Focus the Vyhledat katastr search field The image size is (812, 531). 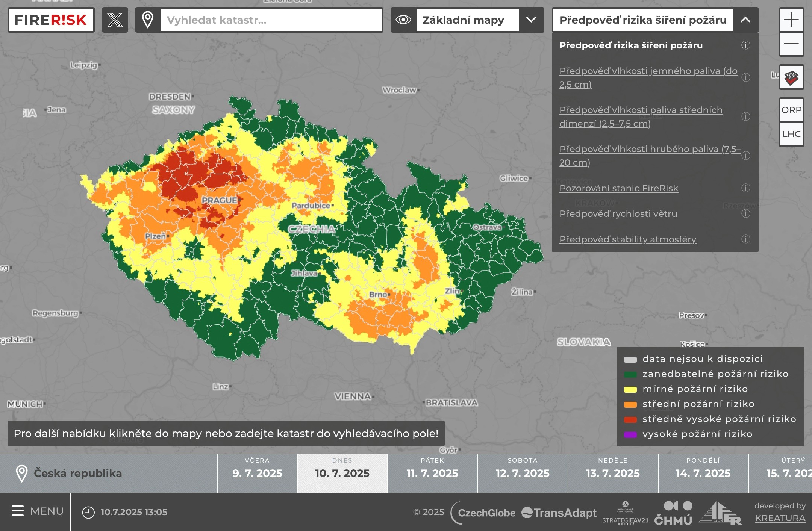pyautogui.click(x=271, y=20)
